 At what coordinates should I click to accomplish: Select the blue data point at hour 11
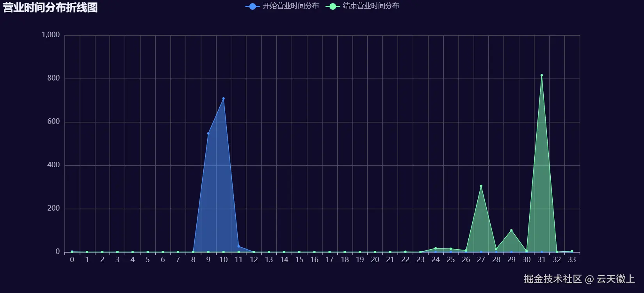coord(238,246)
